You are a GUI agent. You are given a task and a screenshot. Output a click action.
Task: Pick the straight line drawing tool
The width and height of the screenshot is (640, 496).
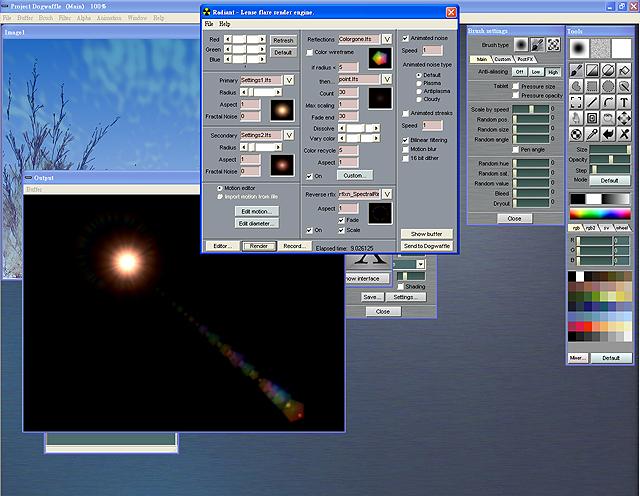pos(593,101)
